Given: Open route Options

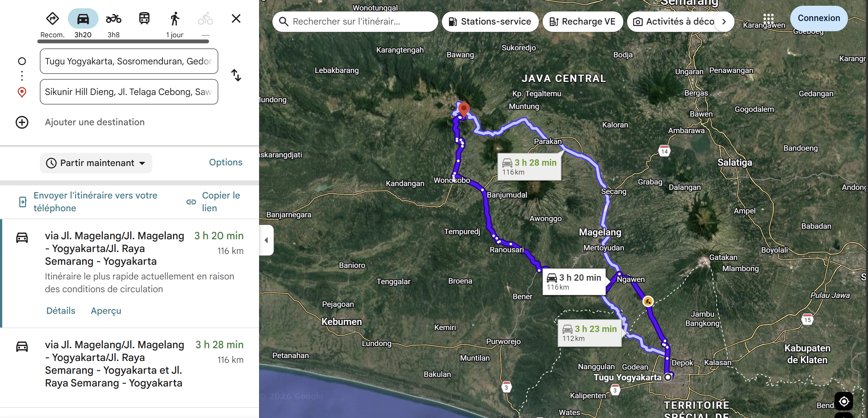Looking at the screenshot, I should 225,162.
